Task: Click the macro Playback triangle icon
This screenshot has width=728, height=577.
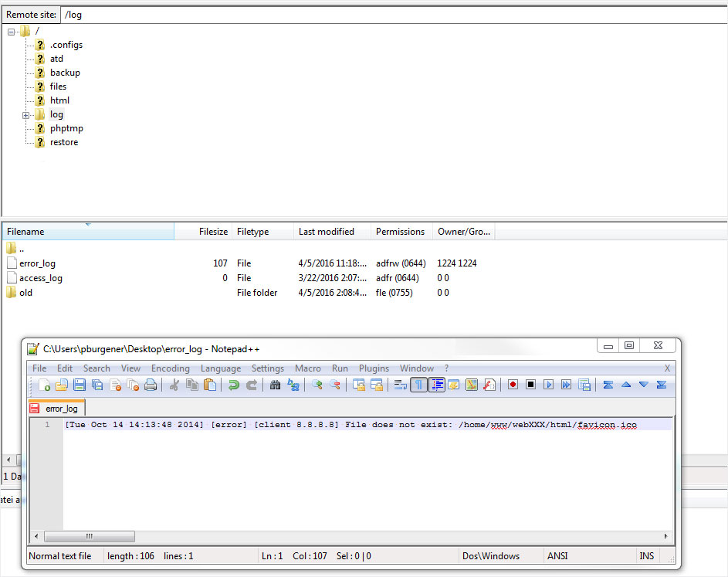Action: coord(548,385)
